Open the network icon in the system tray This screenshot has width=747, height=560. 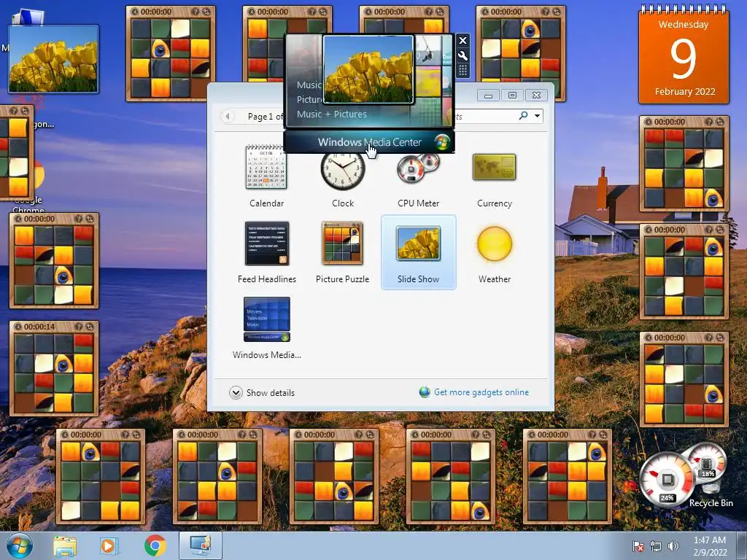pos(656,546)
